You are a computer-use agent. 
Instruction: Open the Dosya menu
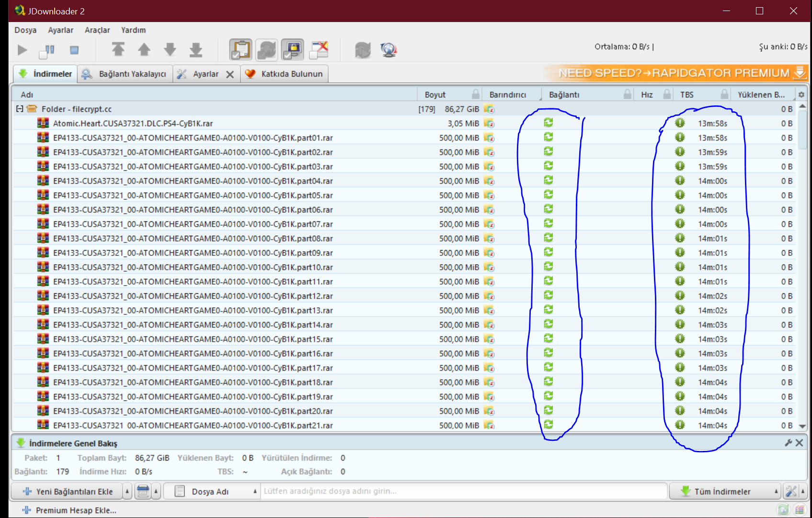point(25,30)
